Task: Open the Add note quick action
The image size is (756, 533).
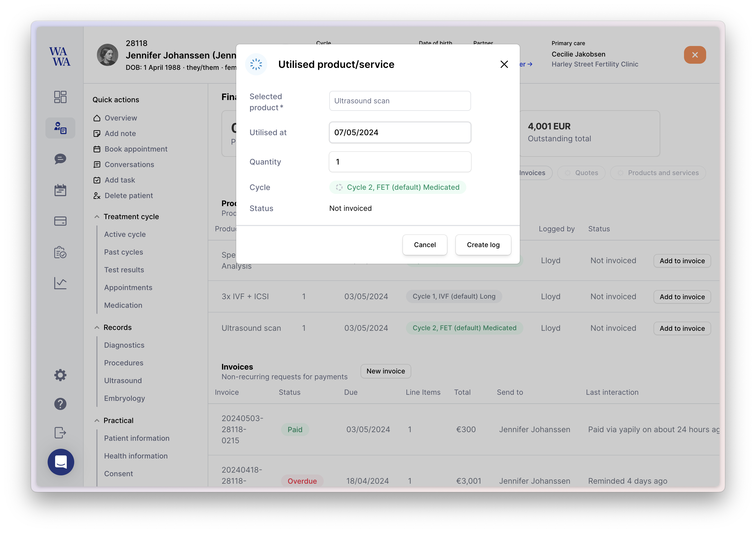Action: click(x=120, y=133)
